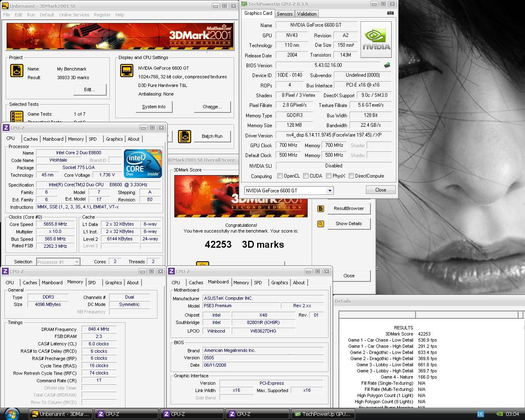Click the Selected Tests checklist icon
The height and width of the screenshot is (420, 525).
point(17,116)
